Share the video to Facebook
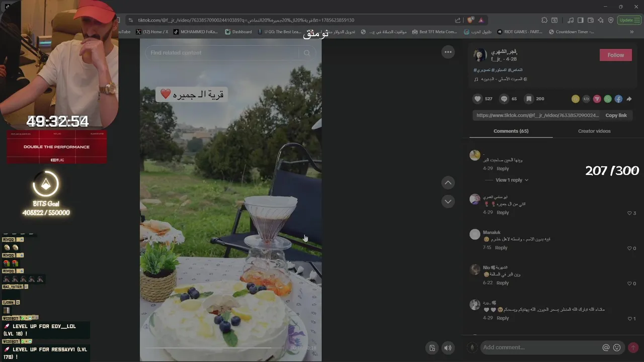 618,99
